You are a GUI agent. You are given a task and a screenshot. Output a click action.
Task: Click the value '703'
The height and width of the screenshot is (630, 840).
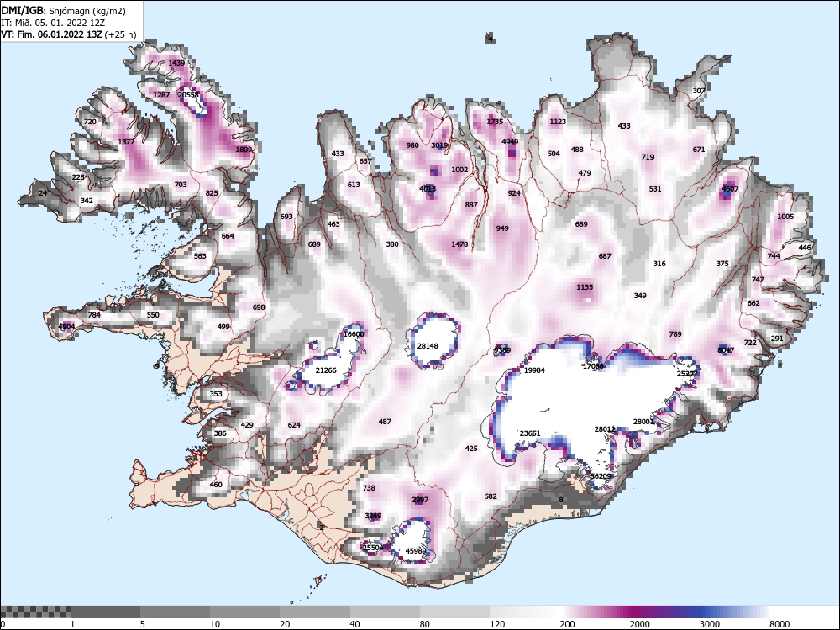[181, 185]
